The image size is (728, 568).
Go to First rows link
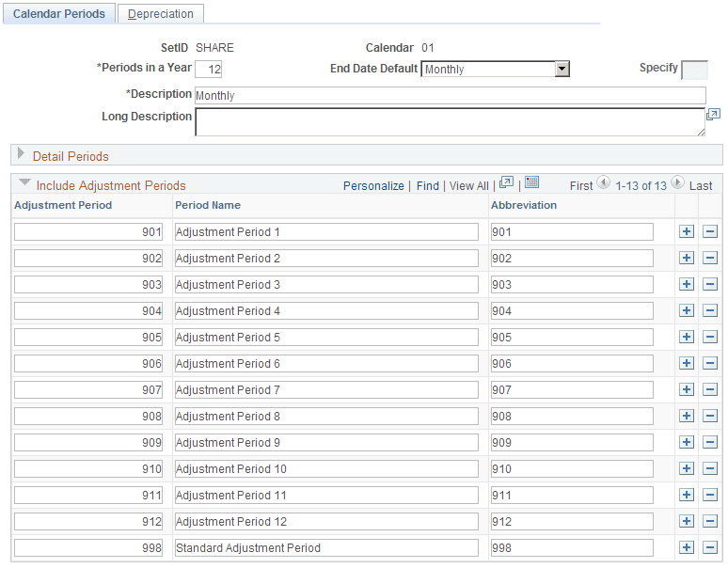[581, 185]
